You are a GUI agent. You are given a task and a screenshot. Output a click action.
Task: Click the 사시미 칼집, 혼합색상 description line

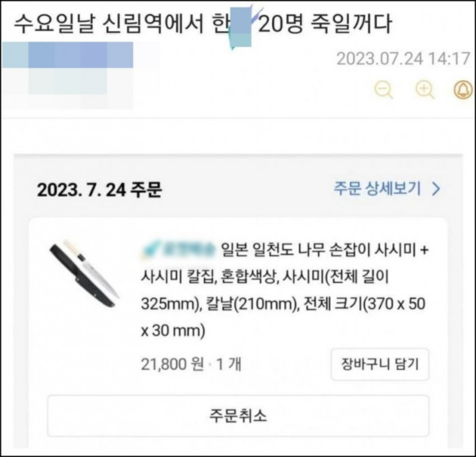pyautogui.click(x=265, y=277)
